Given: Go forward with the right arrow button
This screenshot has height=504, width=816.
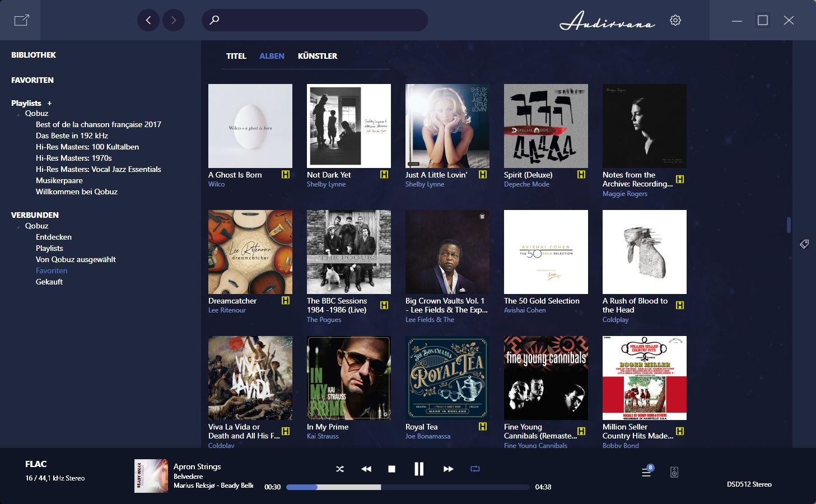Looking at the screenshot, I should pyautogui.click(x=174, y=20).
